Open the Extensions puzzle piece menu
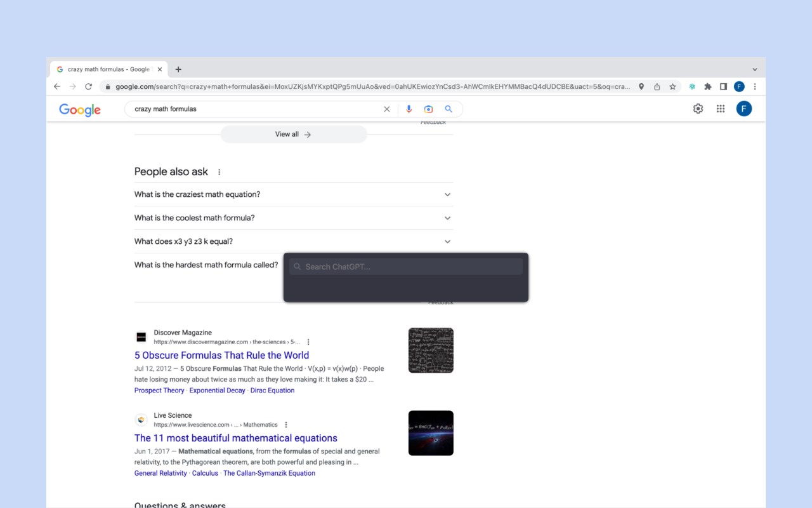812x508 pixels. tap(708, 86)
